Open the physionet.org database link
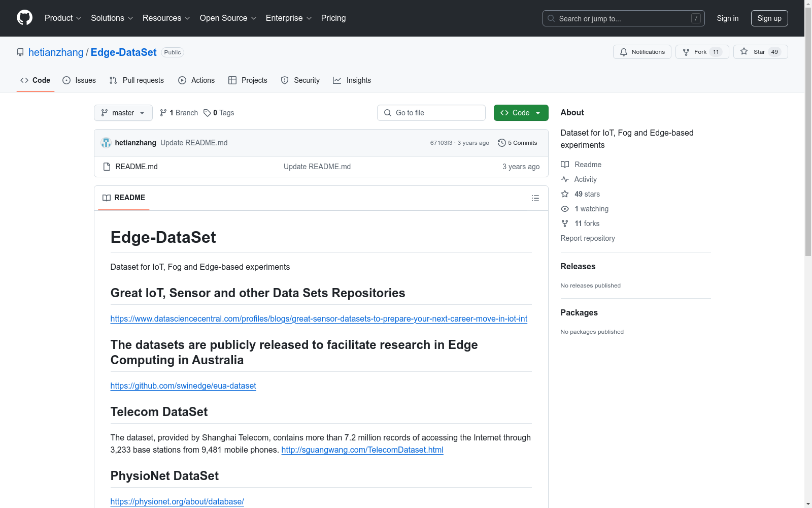The width and height of the screenshot is (812, 508). pyautogui.click(x=177, y=501)
